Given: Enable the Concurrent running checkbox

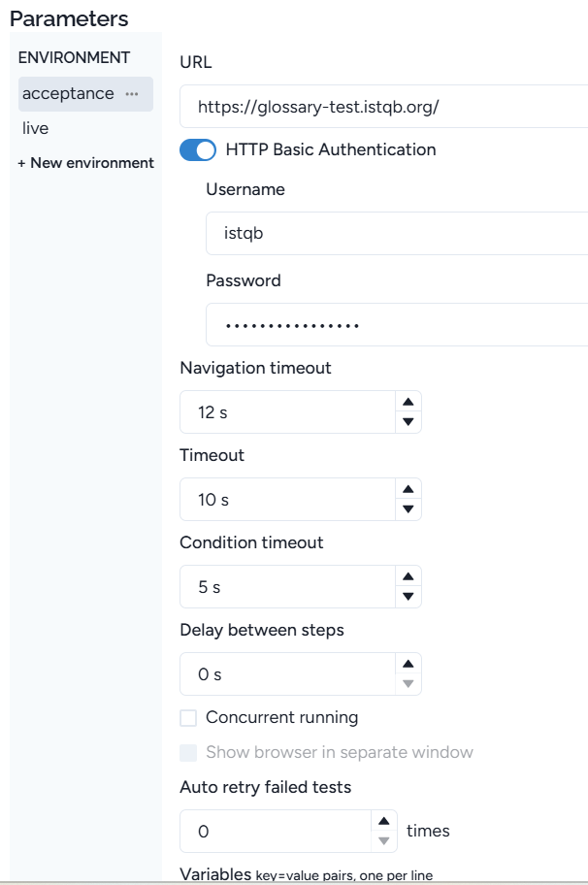Looking at the screenshot, I should (x=189, y=718).
